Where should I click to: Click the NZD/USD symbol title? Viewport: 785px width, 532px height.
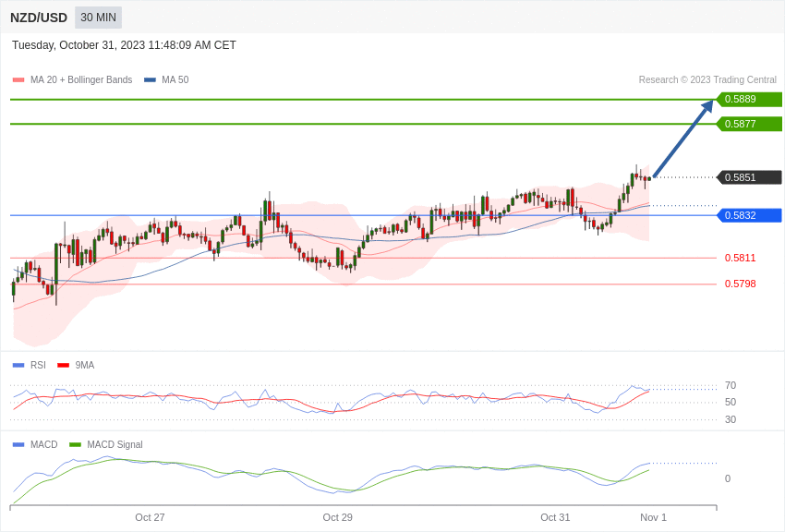click(x=39, y=18)
